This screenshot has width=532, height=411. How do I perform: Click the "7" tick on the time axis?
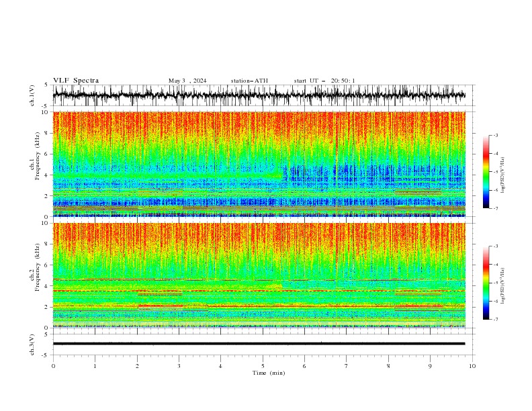[x=347, y=366]
